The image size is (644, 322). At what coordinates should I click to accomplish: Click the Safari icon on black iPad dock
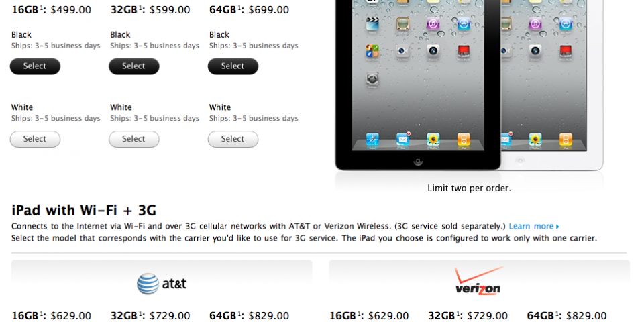point(372,140)
